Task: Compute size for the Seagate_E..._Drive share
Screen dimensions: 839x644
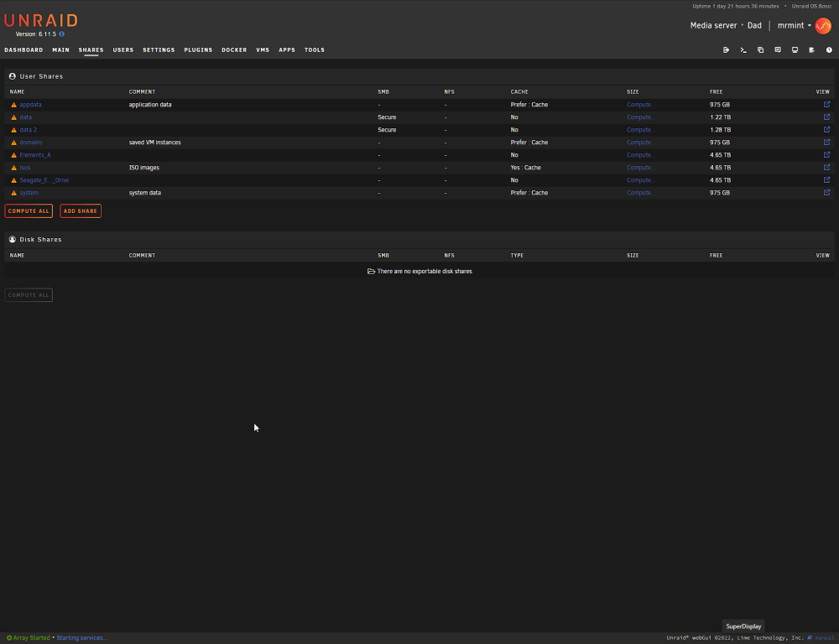Action: [640, 180]
